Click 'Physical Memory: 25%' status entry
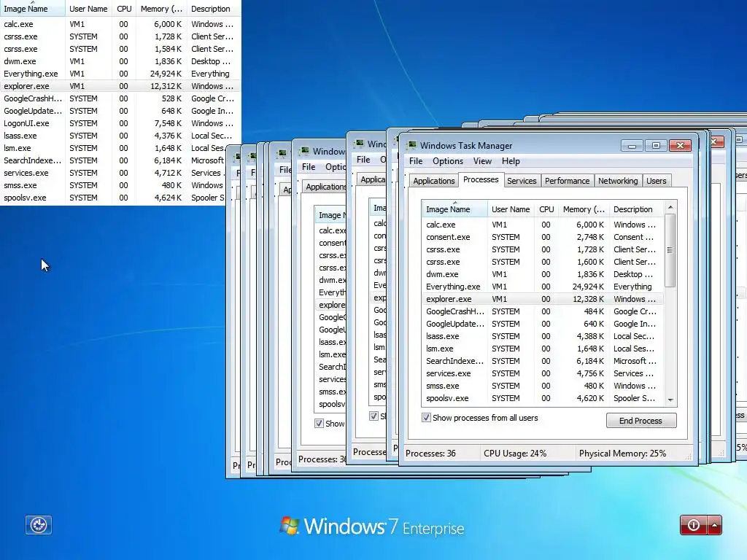The image size is (747, 560). (x=623, y=454)
